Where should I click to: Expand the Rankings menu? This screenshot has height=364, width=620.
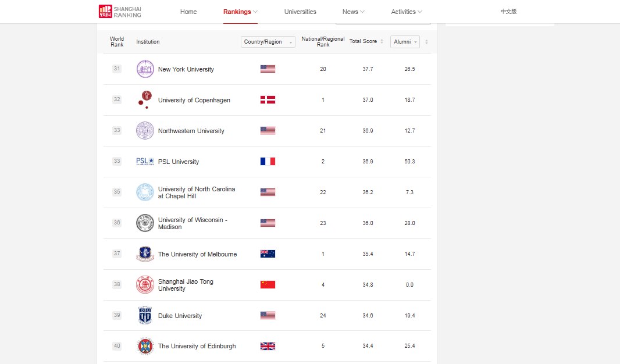coord(240,12)
